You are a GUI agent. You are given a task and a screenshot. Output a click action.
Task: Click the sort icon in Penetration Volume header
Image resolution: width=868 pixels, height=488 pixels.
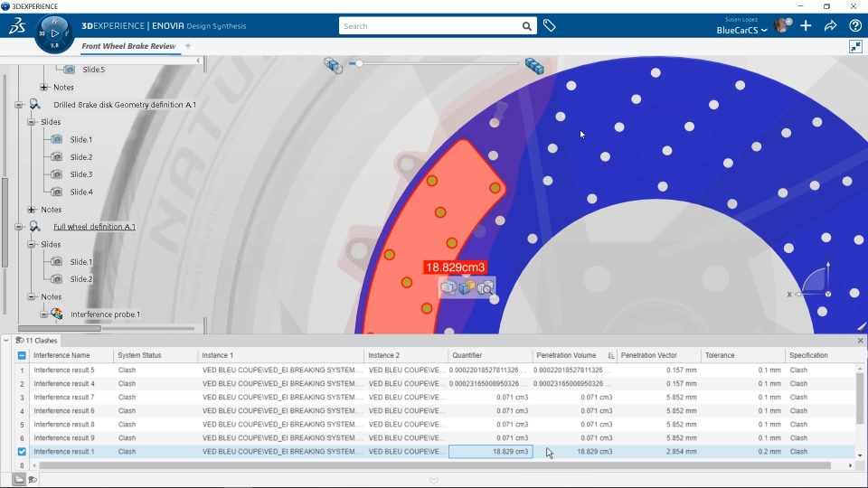pyautogui.click(x=610, y=356)
